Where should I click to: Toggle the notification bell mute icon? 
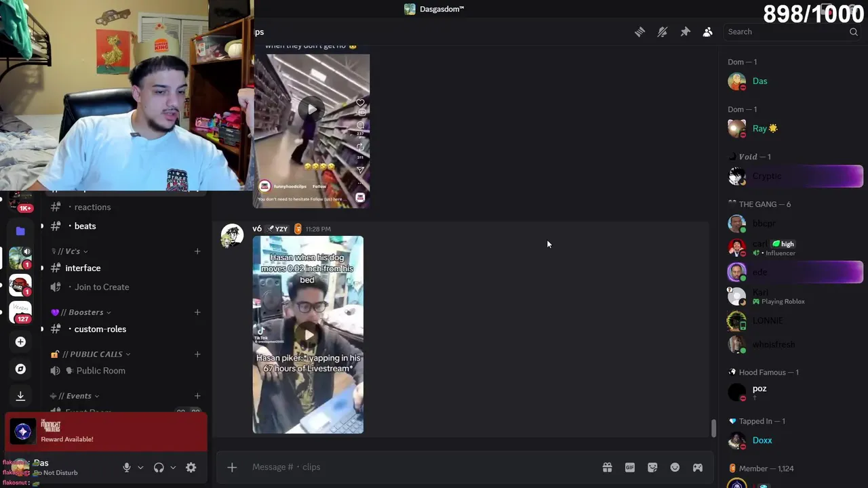click(663, 32)
